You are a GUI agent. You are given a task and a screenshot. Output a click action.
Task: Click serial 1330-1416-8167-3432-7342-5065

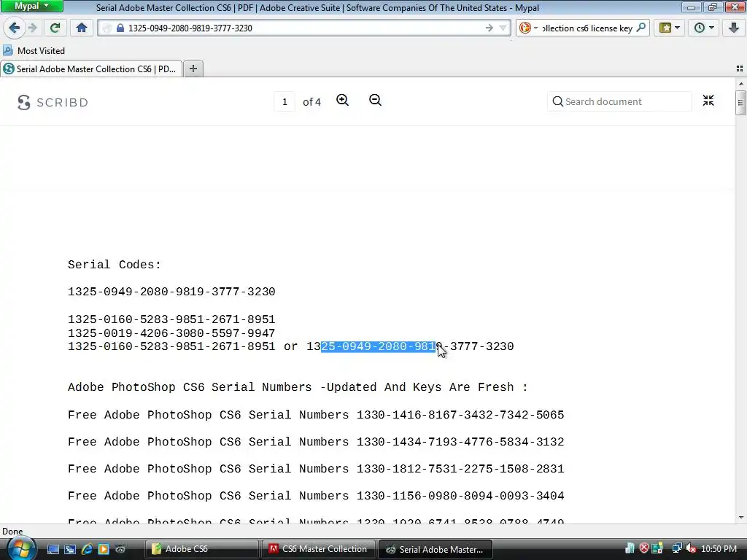click(460, 415)
